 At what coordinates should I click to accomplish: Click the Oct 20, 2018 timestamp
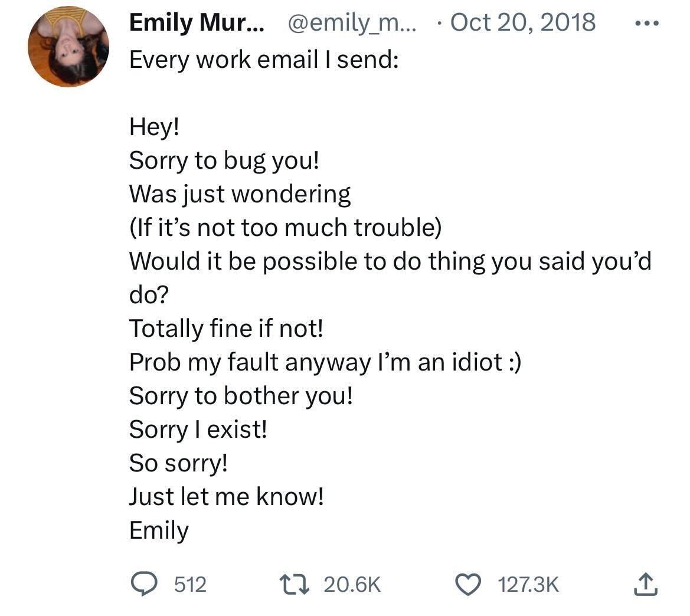[x=522, y=23]
